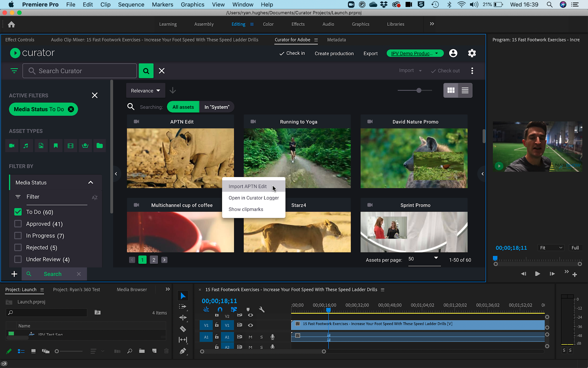Screen dimensions: 588x368
Task: Solo the A1 audio track
Action: pos(261,337)
